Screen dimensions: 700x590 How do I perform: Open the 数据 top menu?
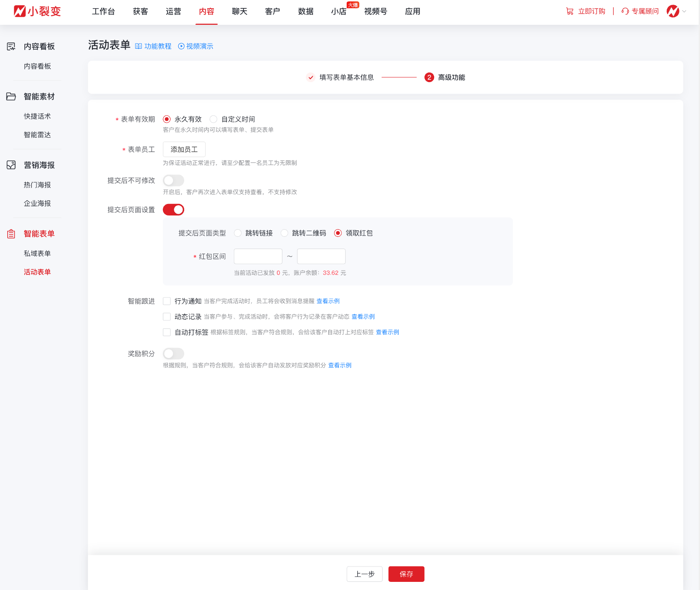click(x=306, y=12)
